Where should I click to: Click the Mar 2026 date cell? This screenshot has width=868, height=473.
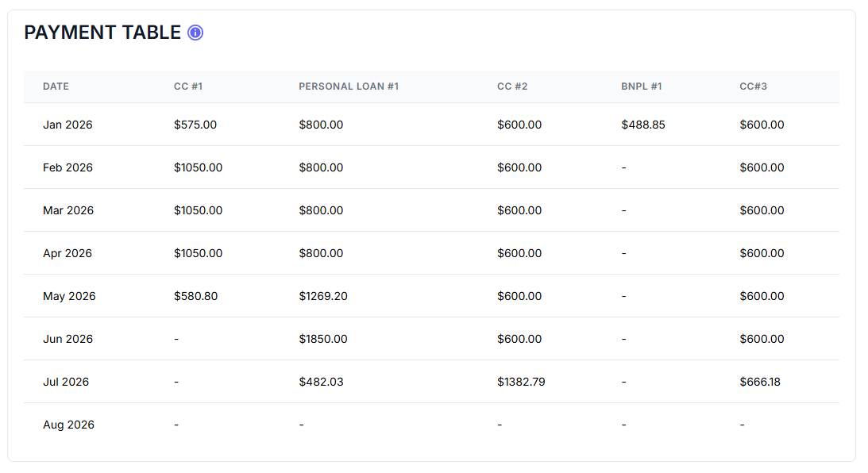click(68, 210)
